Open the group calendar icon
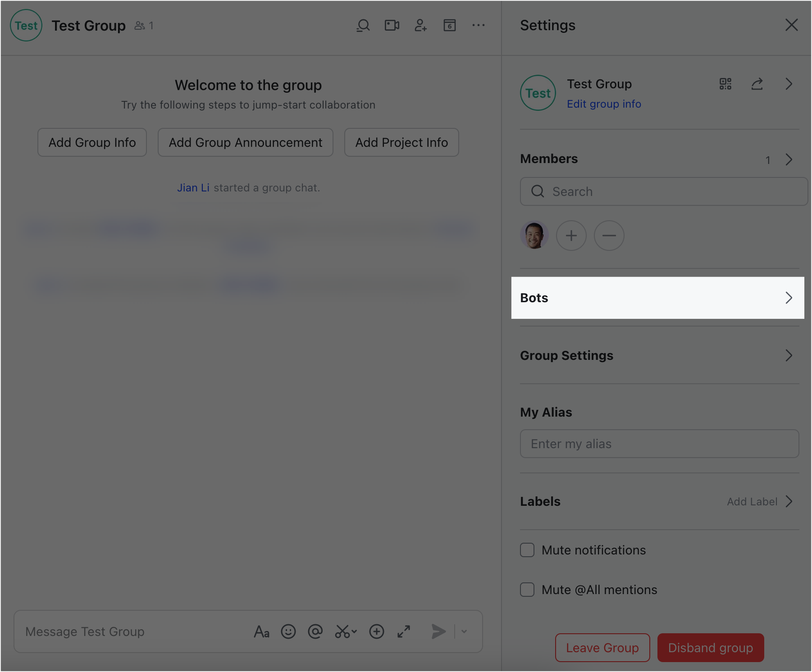Image resolution: width=812 pixels, height=672 pixels. (449, 25)
